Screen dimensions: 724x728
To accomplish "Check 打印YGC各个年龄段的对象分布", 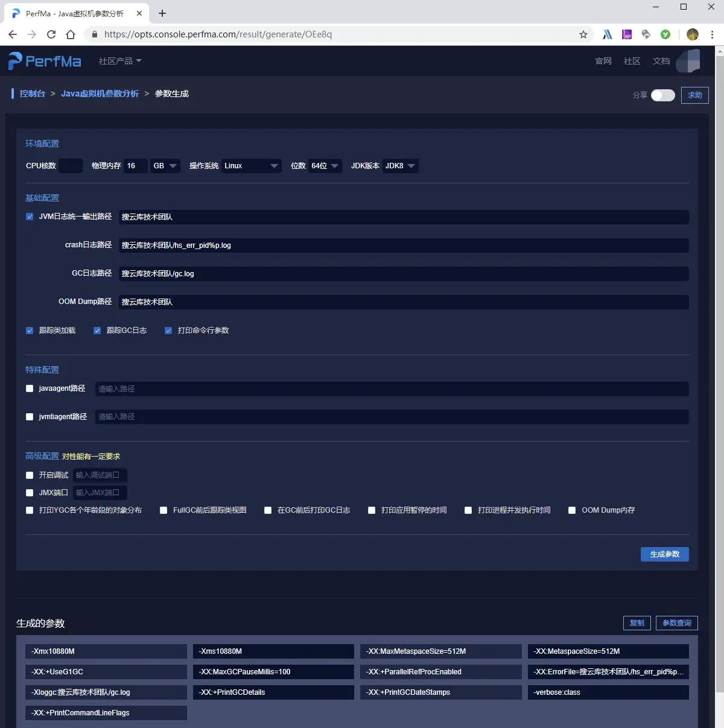I will (30, 510).
